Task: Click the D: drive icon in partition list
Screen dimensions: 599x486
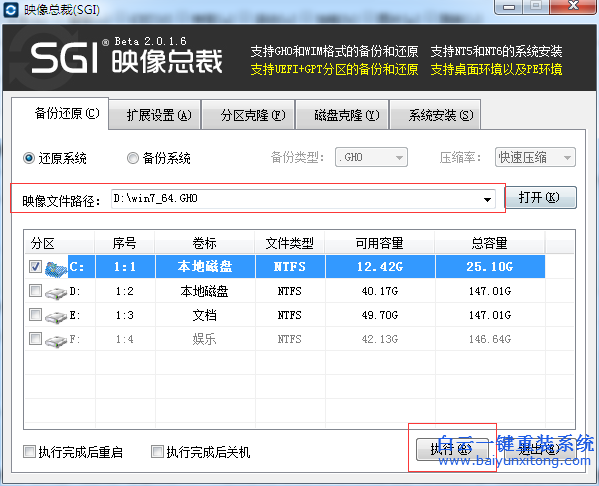Action: click(x=56, y=293)
